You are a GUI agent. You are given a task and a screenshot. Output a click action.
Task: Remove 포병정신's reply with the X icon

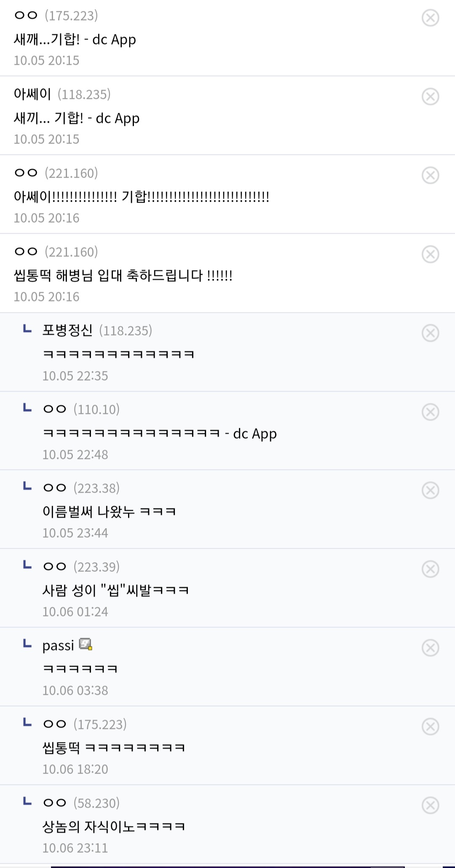tap(430, 333)
